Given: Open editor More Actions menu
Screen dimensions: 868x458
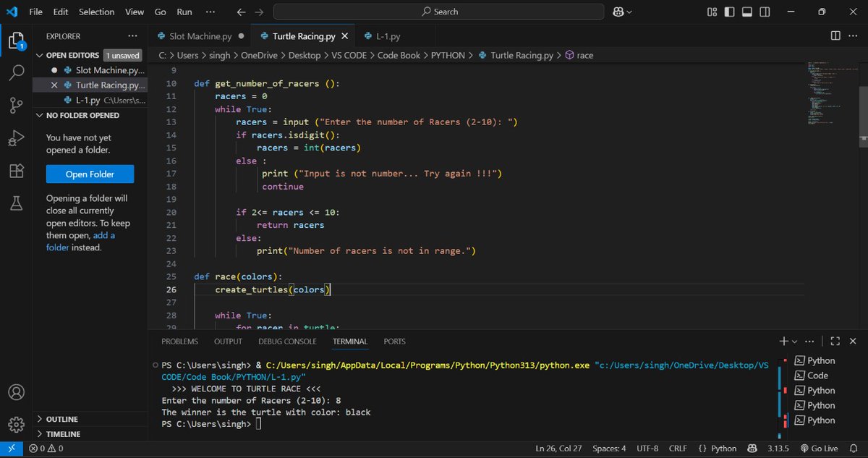Looking at the screenshot, I should pyautogui.click(x=854, y=35).
